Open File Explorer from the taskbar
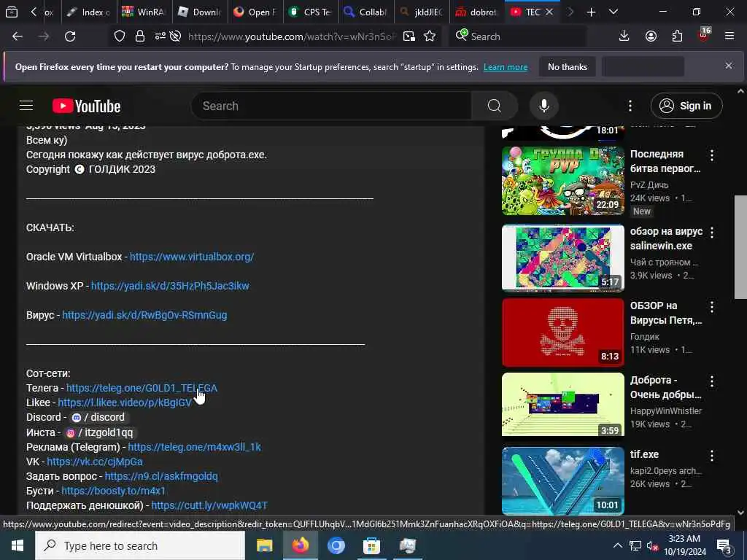The image size is (747, 560). pyautogui.click(x=264, y=545)
